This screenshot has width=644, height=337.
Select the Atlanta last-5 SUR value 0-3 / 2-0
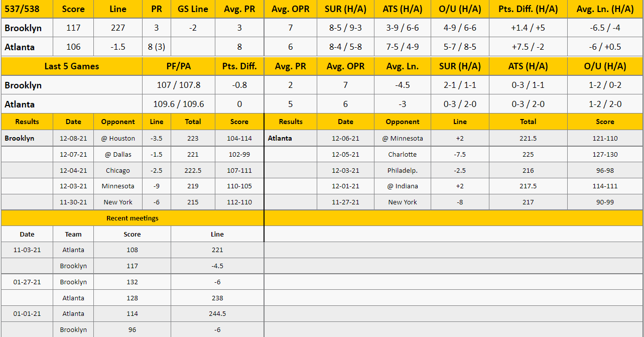point(460,104)
